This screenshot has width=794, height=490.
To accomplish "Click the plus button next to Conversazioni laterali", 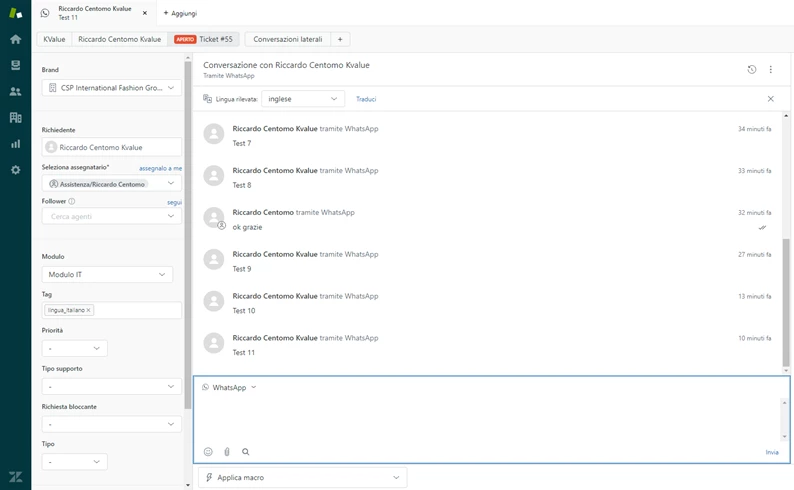I will [x=340, y=39].
